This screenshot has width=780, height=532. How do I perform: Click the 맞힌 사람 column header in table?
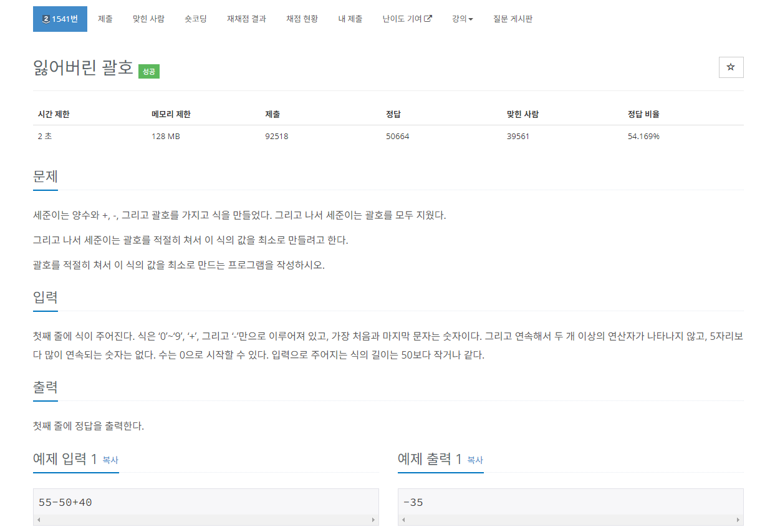(522, 114)
